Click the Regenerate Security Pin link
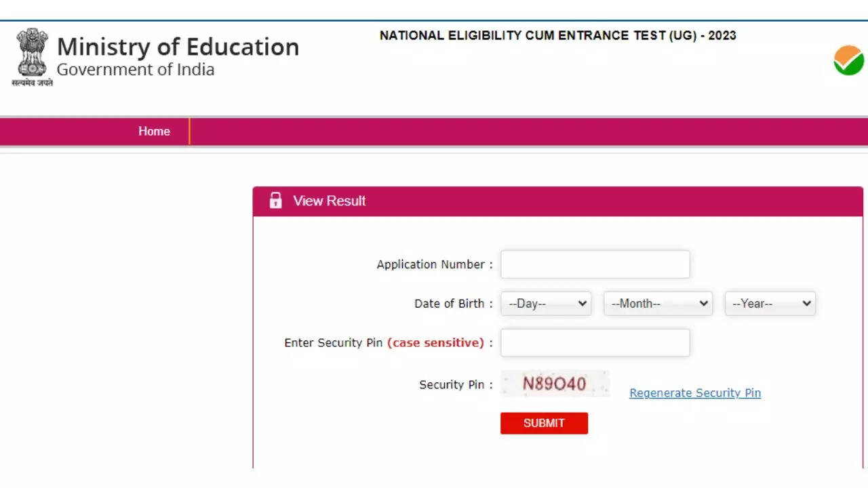 click(695, 393)
